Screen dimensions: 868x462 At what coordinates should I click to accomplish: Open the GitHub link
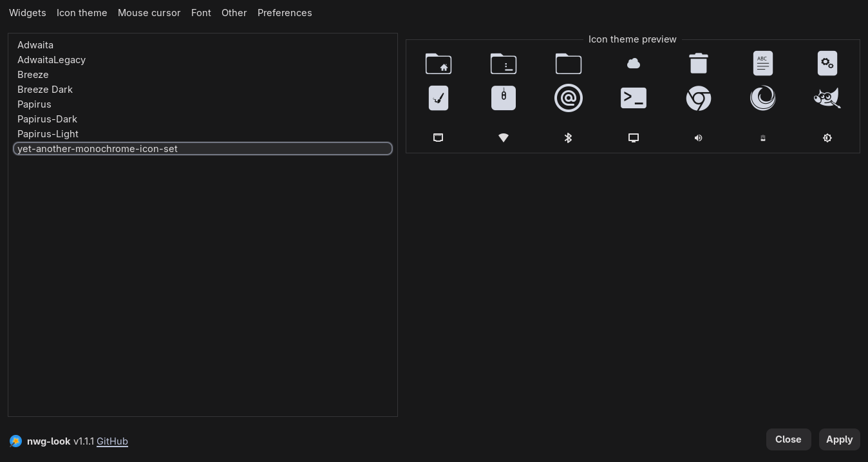(x=112, y=441)
